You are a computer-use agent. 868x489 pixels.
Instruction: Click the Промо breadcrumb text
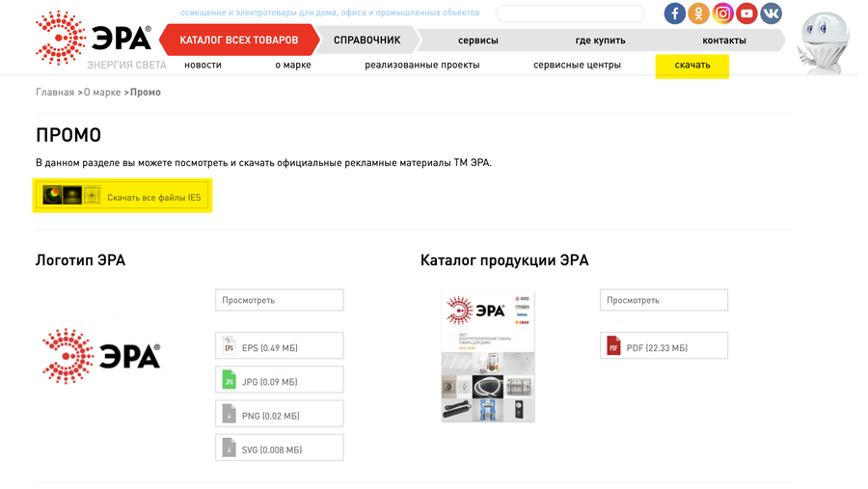click(145, 92)
